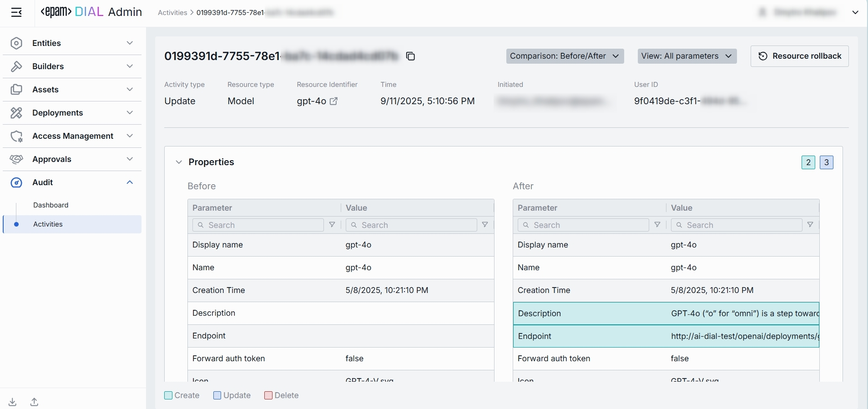The width and height of the screenshot is (868, 409).
Task: Toggle the Create legend checkbox
Action: pos(168,395)
